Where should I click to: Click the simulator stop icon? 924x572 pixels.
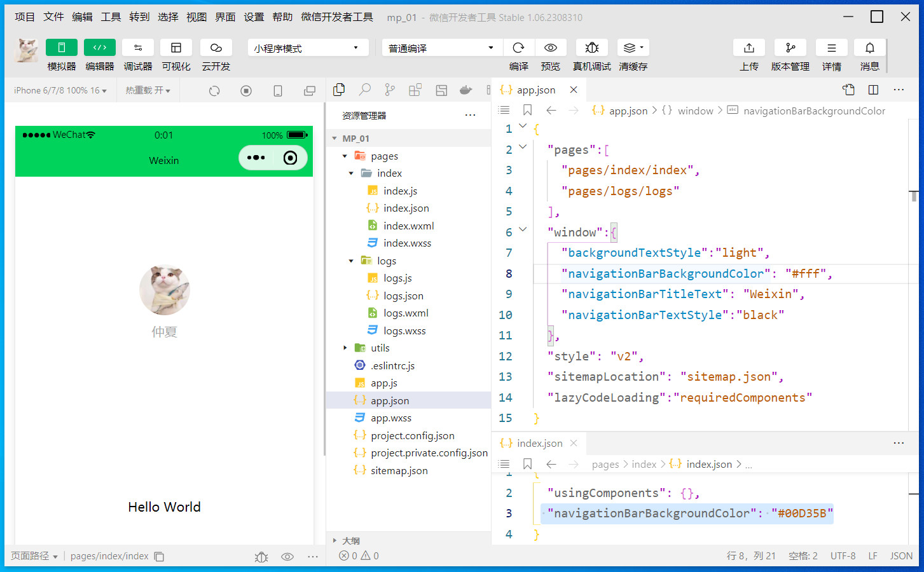246,91
